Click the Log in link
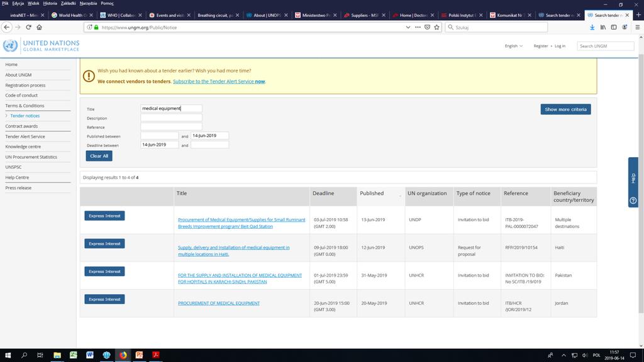 coord(560,46)
